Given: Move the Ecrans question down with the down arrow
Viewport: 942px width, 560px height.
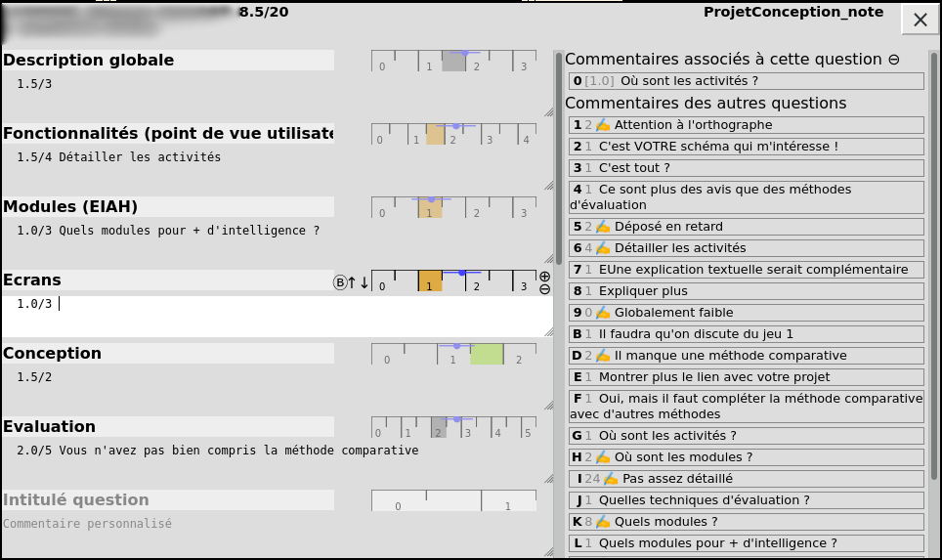Looking at the screenshot, I should [364, 282].
